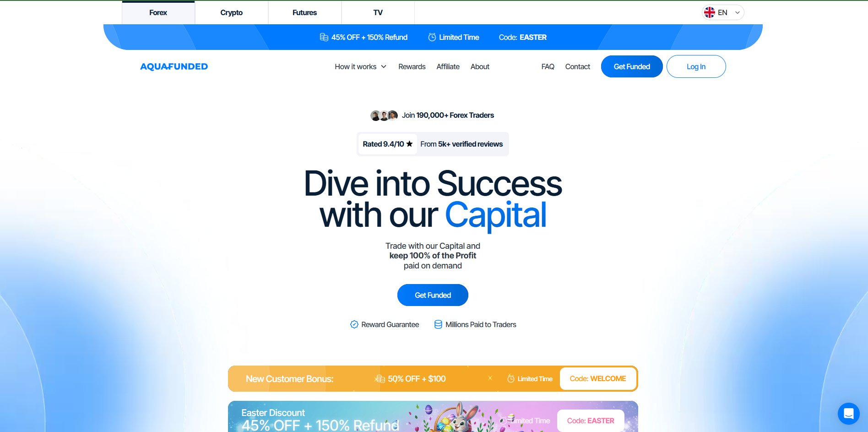Click the Reward Guarantee badge icon
The image size is (868, 432).
[x=354, y=324]
